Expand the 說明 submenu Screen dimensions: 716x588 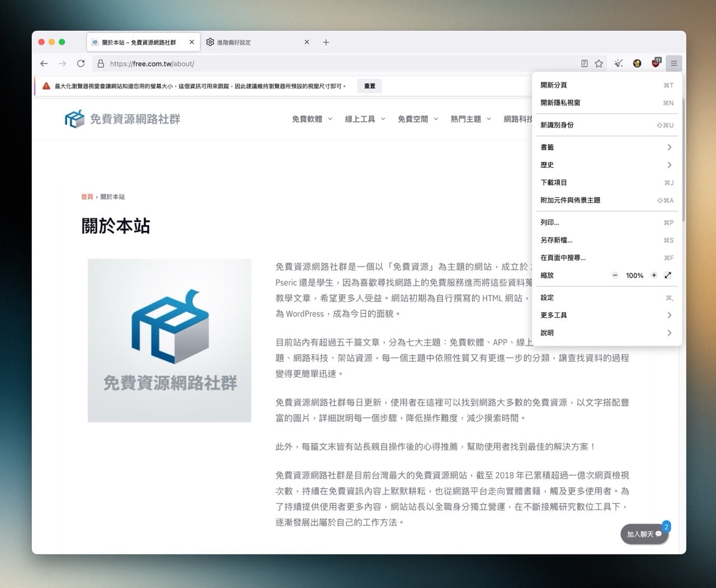(x=607, y=333)
